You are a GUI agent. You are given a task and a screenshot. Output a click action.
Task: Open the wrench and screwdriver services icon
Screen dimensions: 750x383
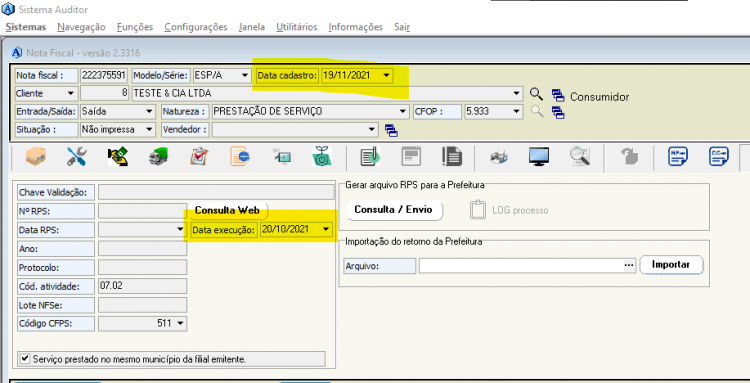coord(77,156)
